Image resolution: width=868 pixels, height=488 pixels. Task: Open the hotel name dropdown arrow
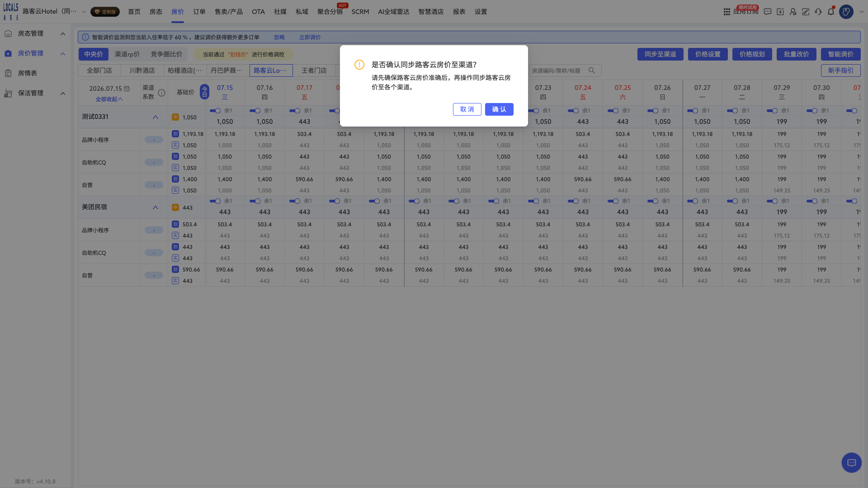pyautogui.click(x=84, y=12)
